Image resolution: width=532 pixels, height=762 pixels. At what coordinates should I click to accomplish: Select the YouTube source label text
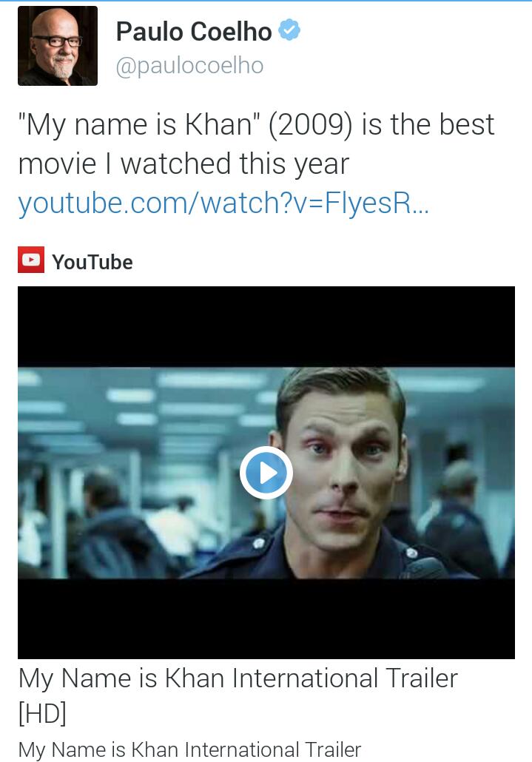92,262
